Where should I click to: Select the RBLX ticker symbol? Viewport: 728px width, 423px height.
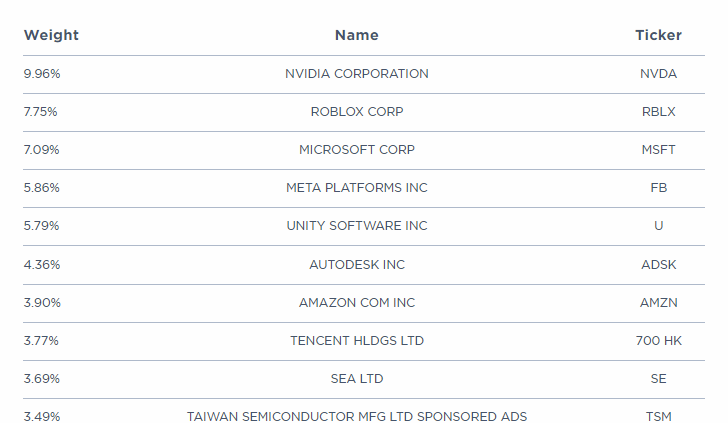[658, 112]
